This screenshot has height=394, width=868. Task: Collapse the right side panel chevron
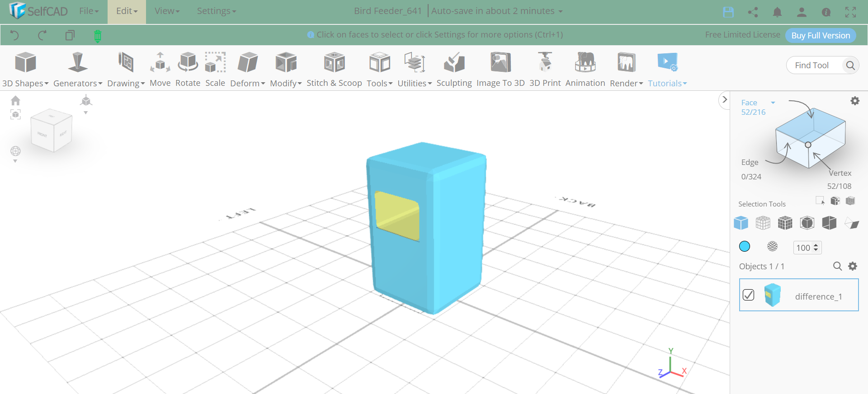coord(725,99)
